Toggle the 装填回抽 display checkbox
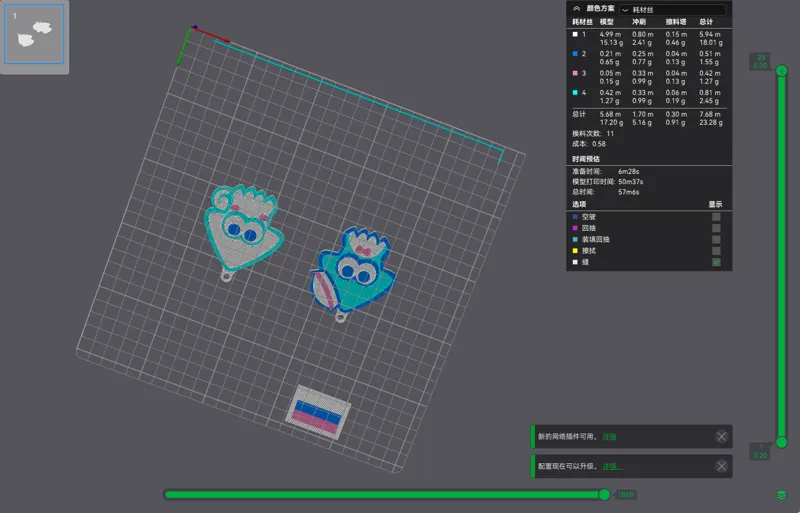 click(716, 239)
